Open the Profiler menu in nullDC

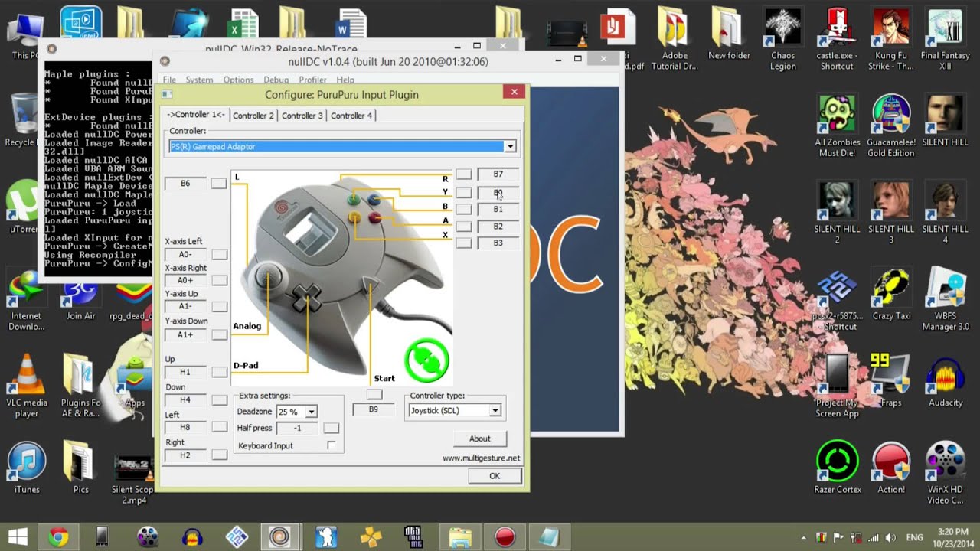(x=312, y=80)
